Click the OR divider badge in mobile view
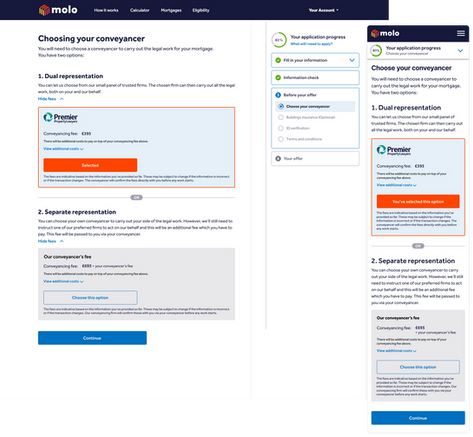Screen dimensions: 473x437 [418, 246]
